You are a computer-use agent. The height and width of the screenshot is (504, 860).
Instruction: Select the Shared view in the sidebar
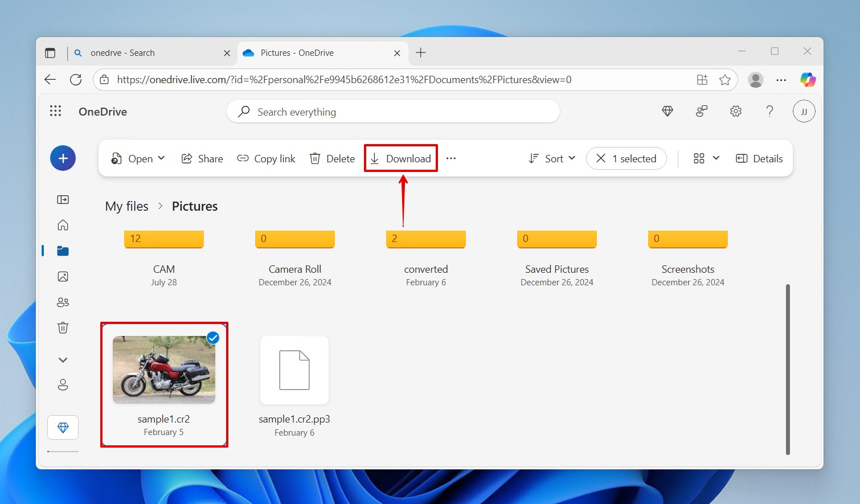pyautogui.click(x=63, y=302)
